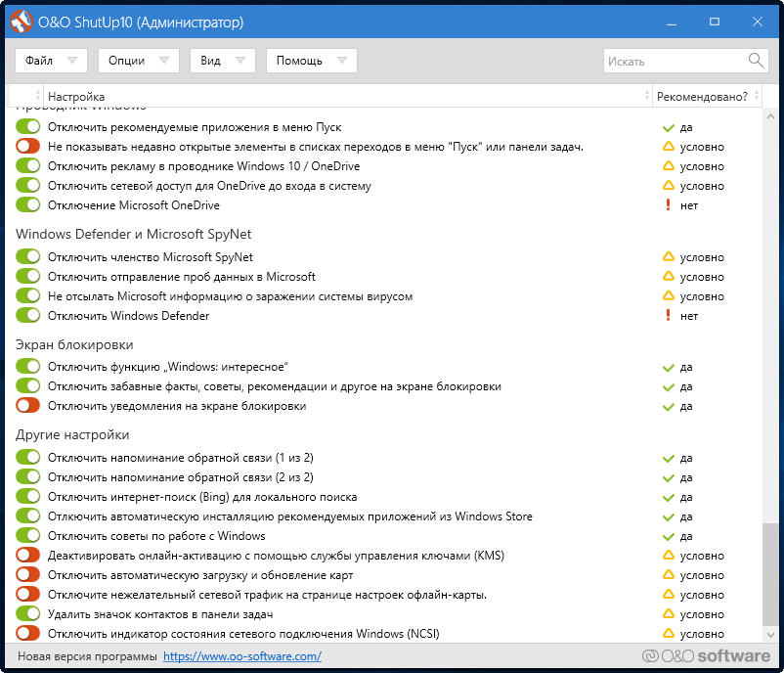This screenshot has width=784, height=673.
Task: Enable 'Отключить индикатор состояния сетевого подключения' switch
Action: click(x=27, y=633)
